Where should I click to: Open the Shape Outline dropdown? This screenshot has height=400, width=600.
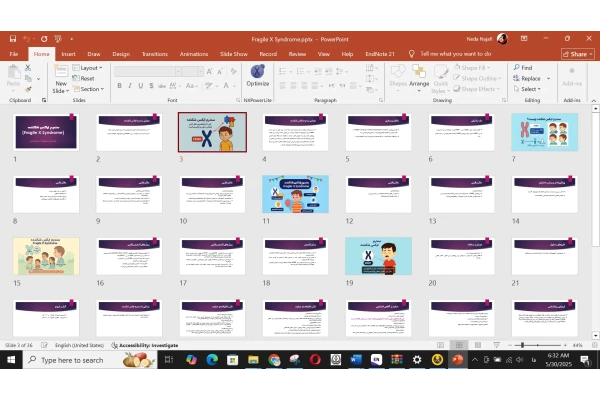pos(478,78)
